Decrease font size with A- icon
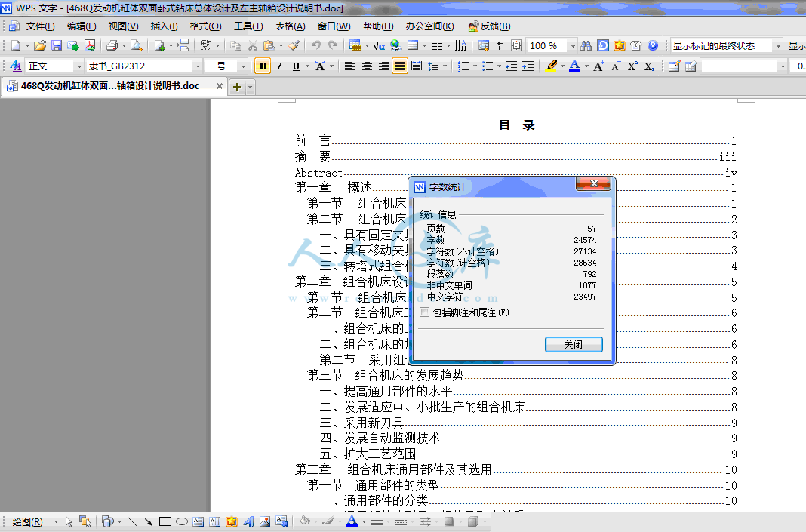The image size is (806, 532). [616, 66]
